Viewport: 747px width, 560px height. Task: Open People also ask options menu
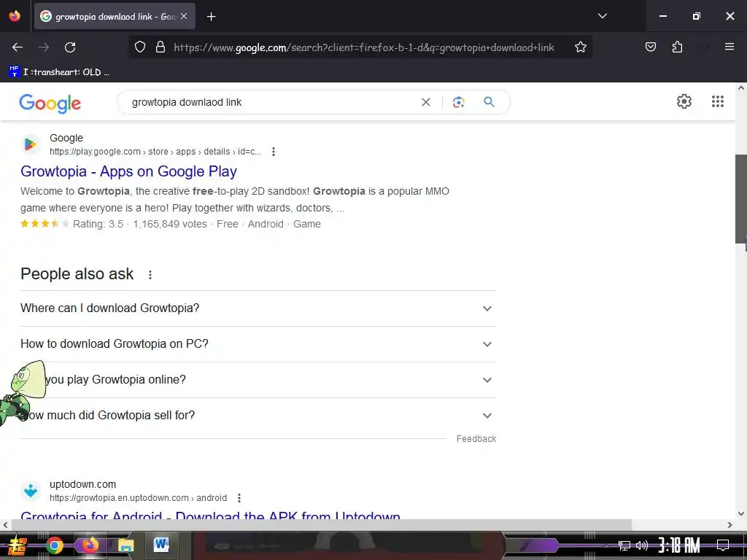(150, 275)
